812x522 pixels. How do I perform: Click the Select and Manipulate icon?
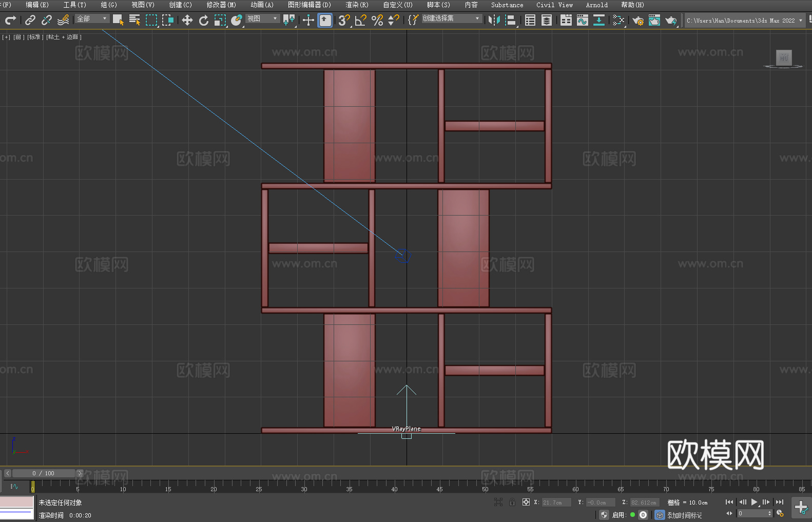[x=308, y=20]
